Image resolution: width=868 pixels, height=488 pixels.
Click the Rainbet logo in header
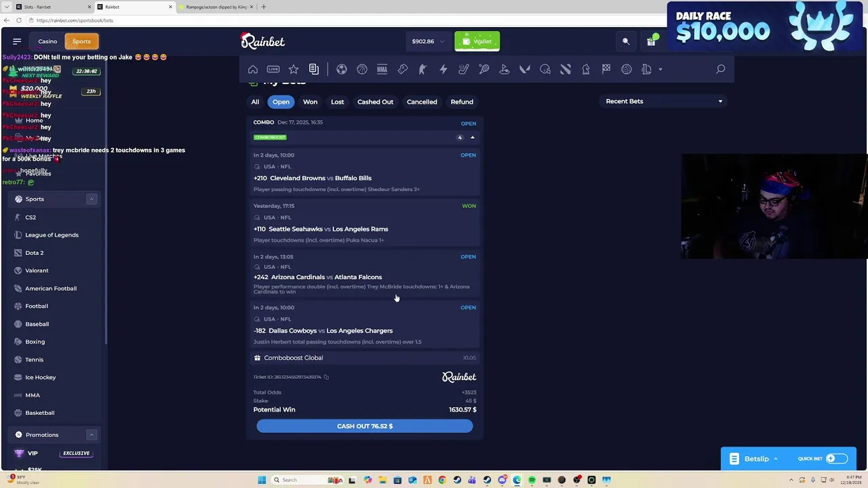click(x=263, y=41)
